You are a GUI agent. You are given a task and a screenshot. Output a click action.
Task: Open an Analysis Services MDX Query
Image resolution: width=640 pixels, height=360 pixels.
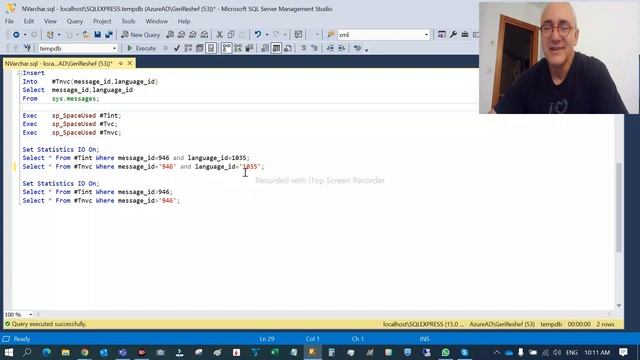tap(181, 35)
